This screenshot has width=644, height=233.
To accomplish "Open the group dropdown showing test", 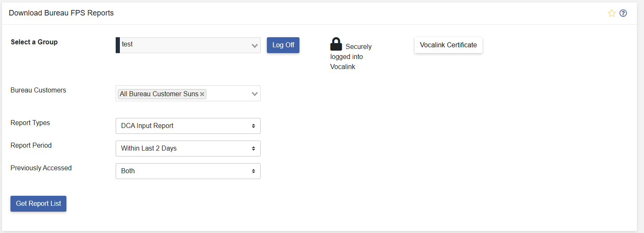I will click(x=188, y=45).
